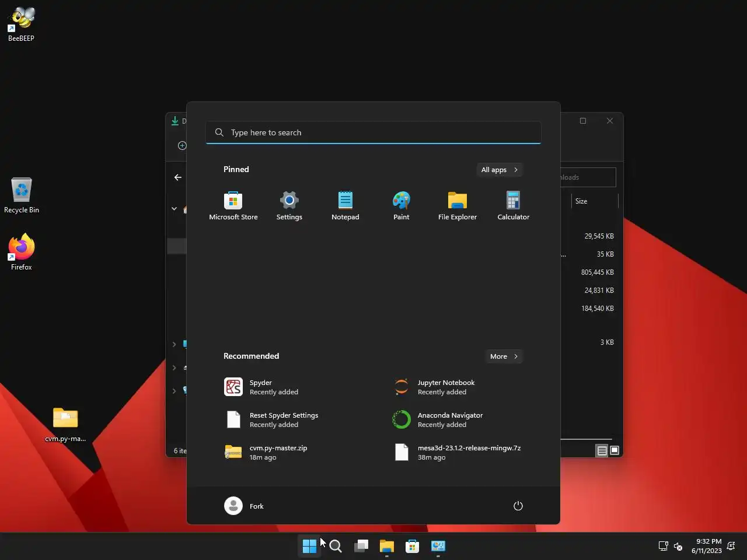Show All apps list
747x560 pixels.
point(500,170)
